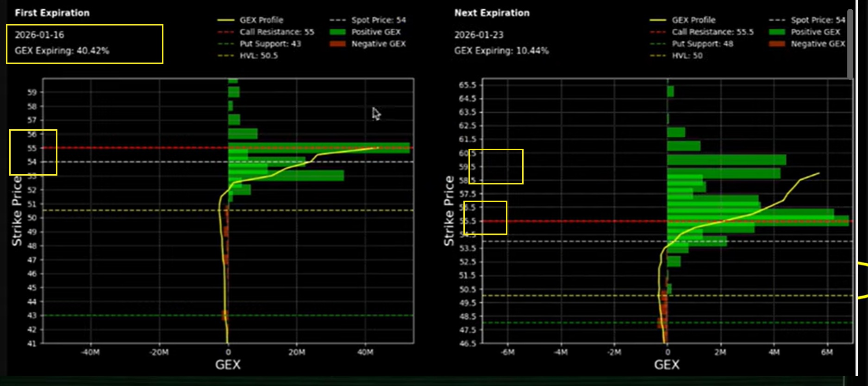Click Negative GEX swatch in right legend
868x386 pixels.
[777, 44]
